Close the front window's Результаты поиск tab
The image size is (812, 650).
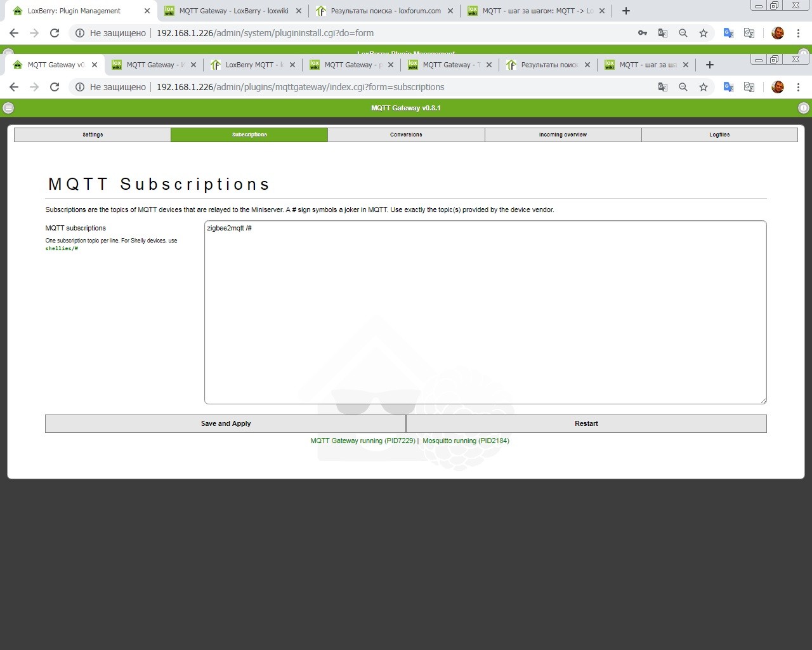[587, 65]
